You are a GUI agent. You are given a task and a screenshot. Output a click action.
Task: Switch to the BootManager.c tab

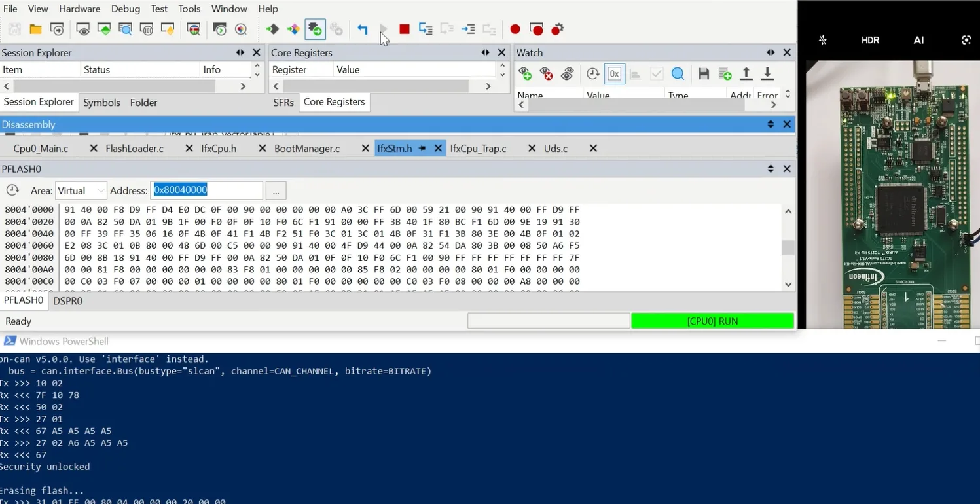pos(306,148)
